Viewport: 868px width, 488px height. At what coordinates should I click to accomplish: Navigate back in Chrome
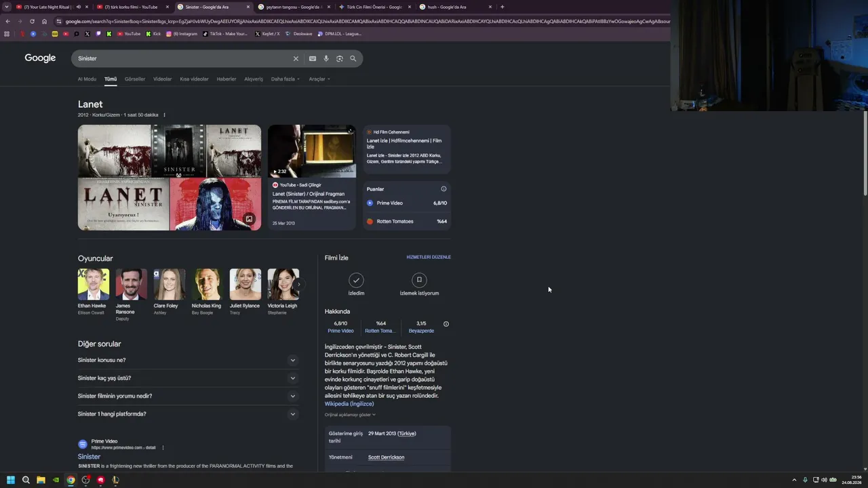7,21
